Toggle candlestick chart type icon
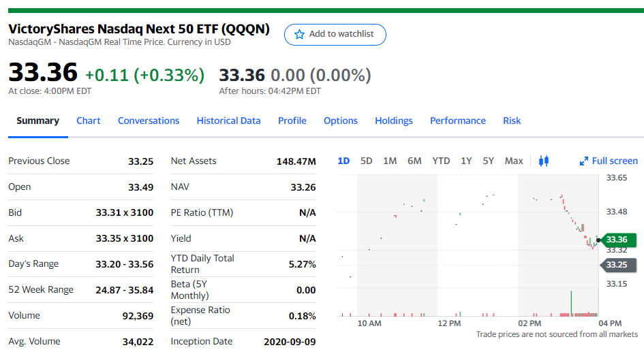Viewport: 644px width, 354px height. (543, 161)
